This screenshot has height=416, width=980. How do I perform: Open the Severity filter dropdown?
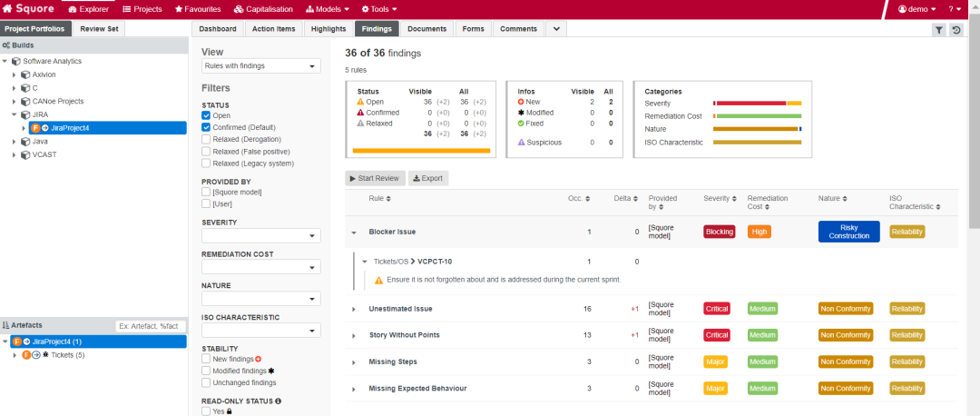point(261,236)
